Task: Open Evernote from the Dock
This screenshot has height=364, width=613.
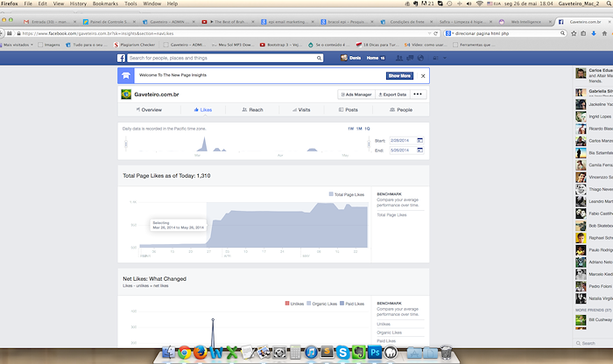Action: tap(358, 353)
